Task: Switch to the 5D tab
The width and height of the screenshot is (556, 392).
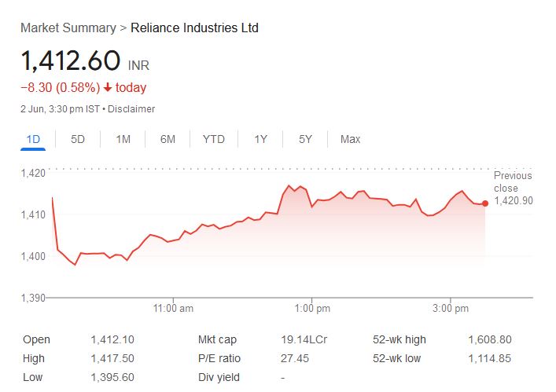Action: tap(78, 139)
